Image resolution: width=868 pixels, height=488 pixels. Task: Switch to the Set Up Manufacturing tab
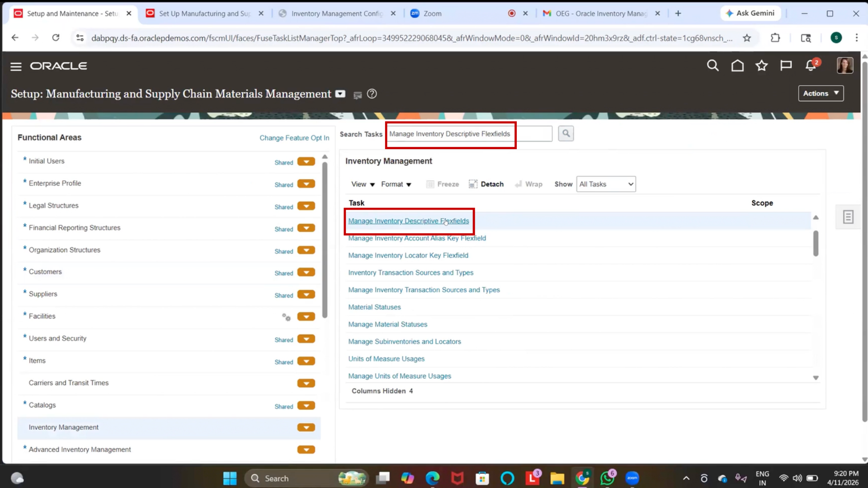(x=204, y=14)
